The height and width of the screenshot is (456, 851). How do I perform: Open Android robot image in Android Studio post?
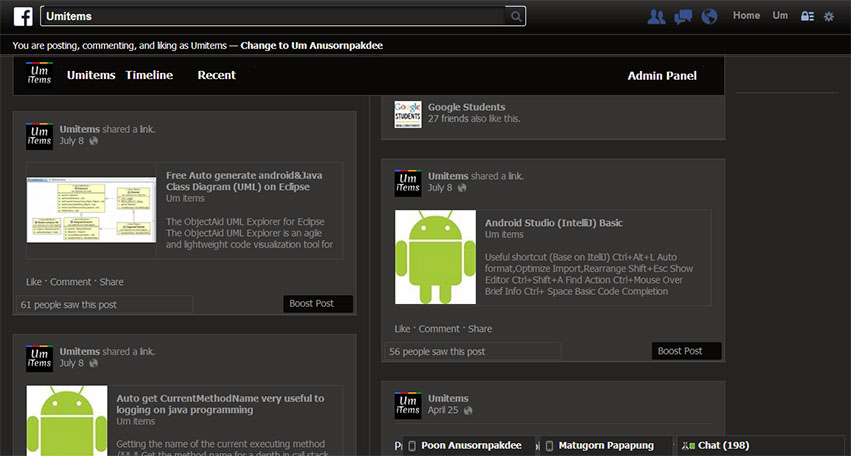(435, 257)
